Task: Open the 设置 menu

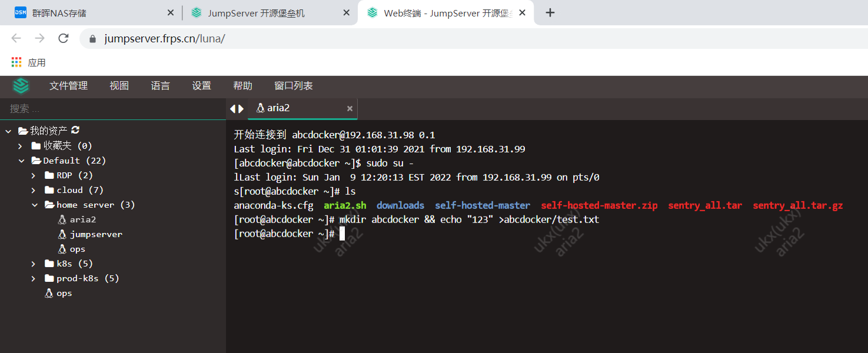Action: point(201,86)
